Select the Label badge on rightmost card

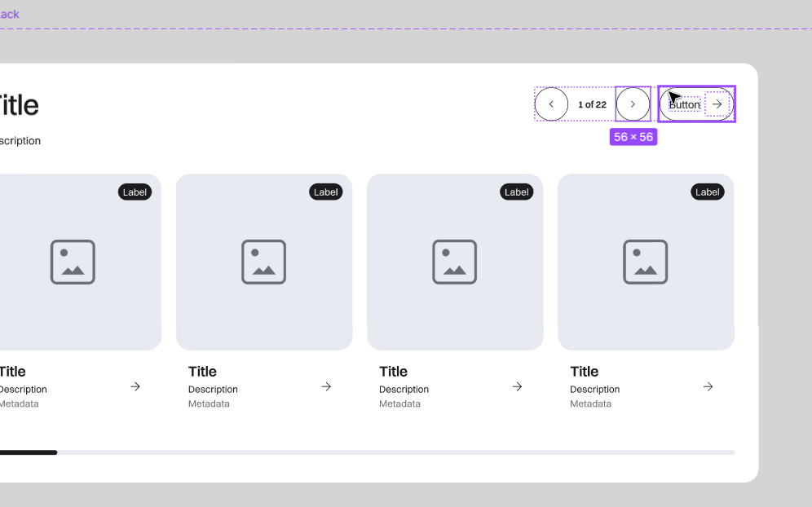click(x=707, y=192)
